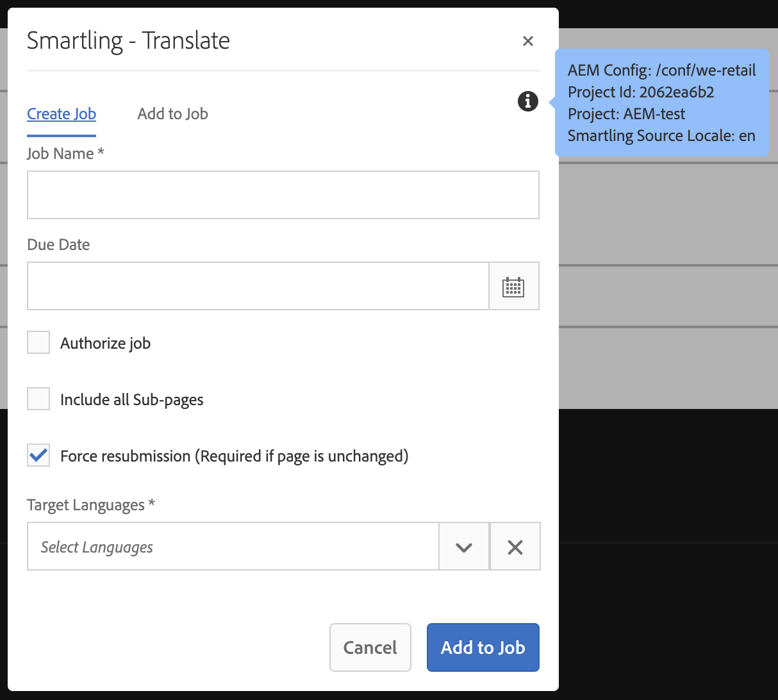Uncheck the Force resubmission checkbox

coord(38,456)
